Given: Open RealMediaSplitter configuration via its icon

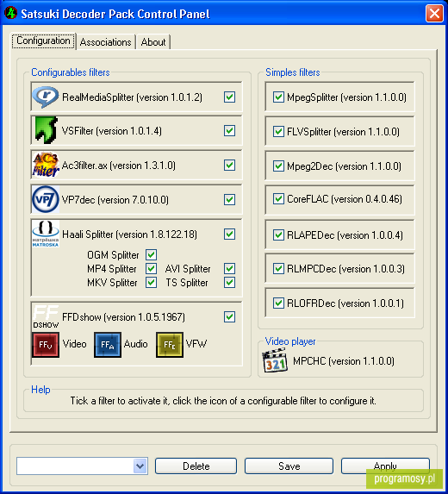Looking at the screenshot, I should 46,97.
